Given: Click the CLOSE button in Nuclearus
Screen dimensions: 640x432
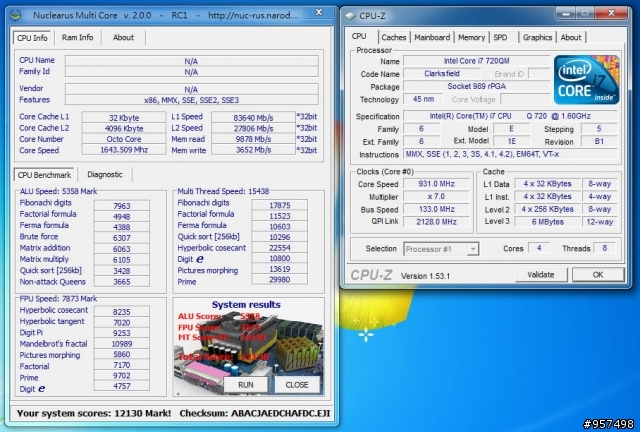Looking at the screenshot, I should point(297,385).
